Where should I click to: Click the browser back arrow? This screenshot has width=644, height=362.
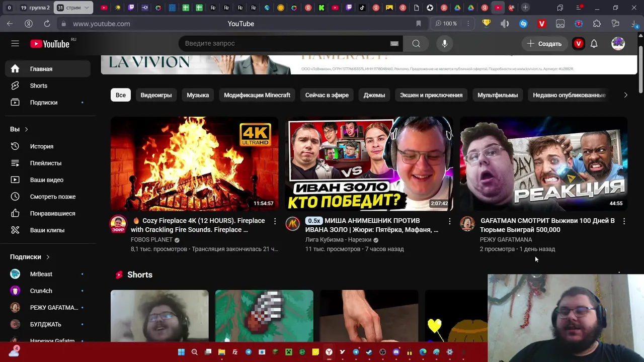click(10, 24)
